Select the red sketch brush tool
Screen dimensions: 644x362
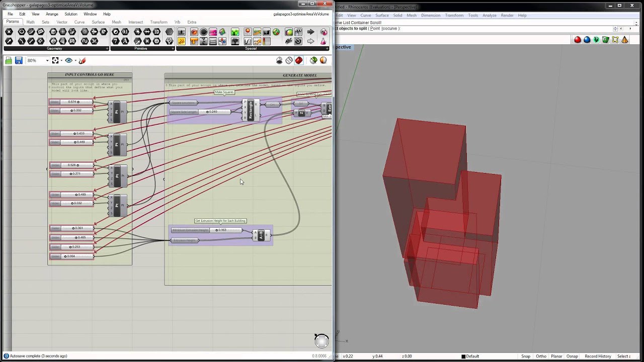(83, 60)
